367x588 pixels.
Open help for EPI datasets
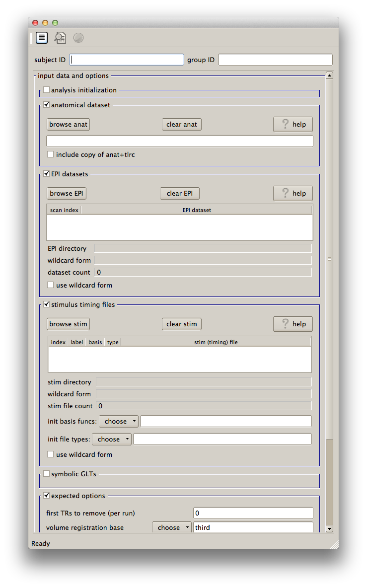[293, 193]
